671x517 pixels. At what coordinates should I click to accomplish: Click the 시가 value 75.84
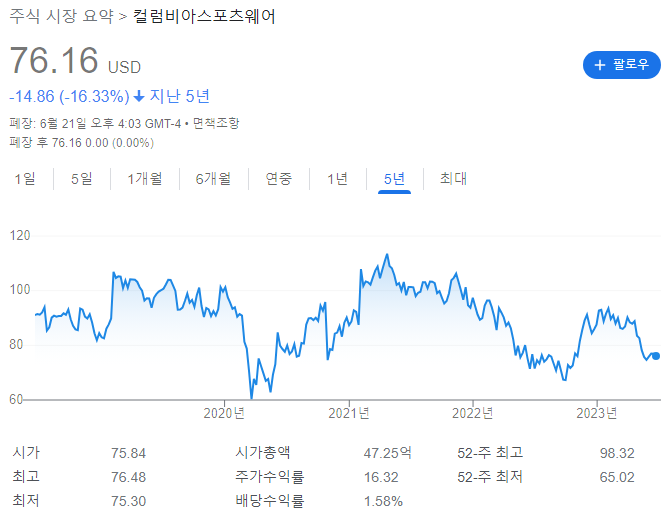click(x=128, y=453)
